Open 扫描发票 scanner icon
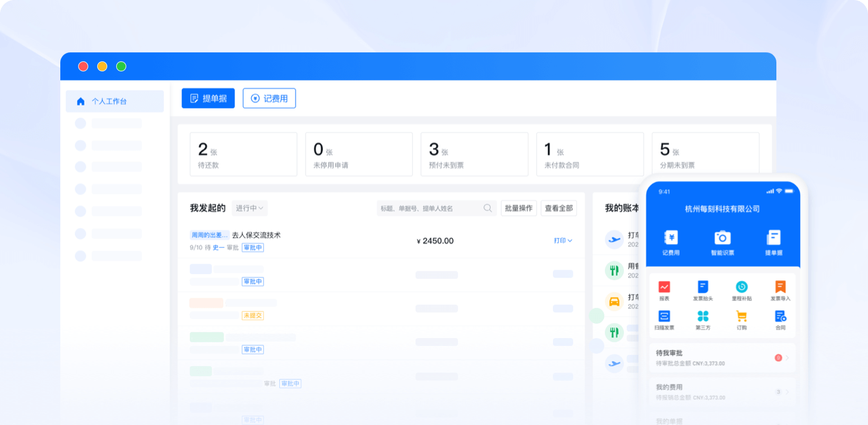This screenshot has width=868, height=425. pyautogui.click(x=664, y=317)
